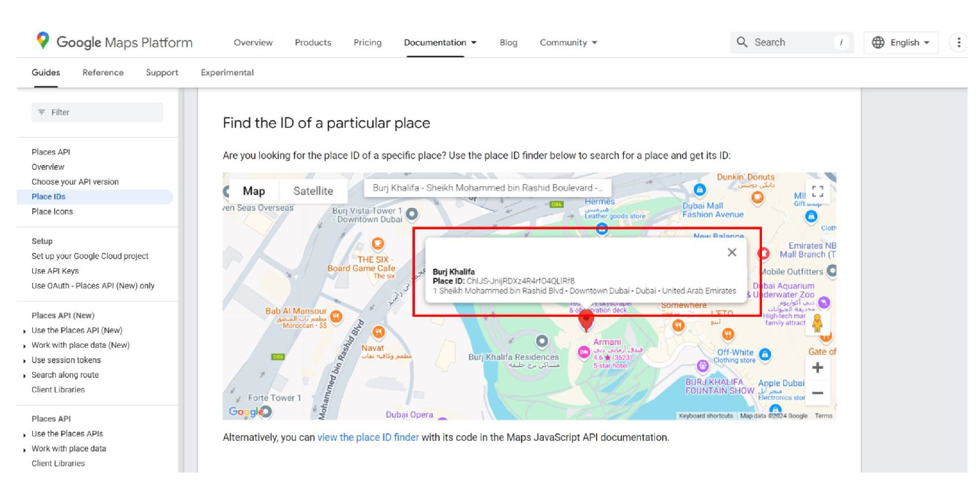
Task: Click the search magnifier icon
Action: (x=742, y=42)
